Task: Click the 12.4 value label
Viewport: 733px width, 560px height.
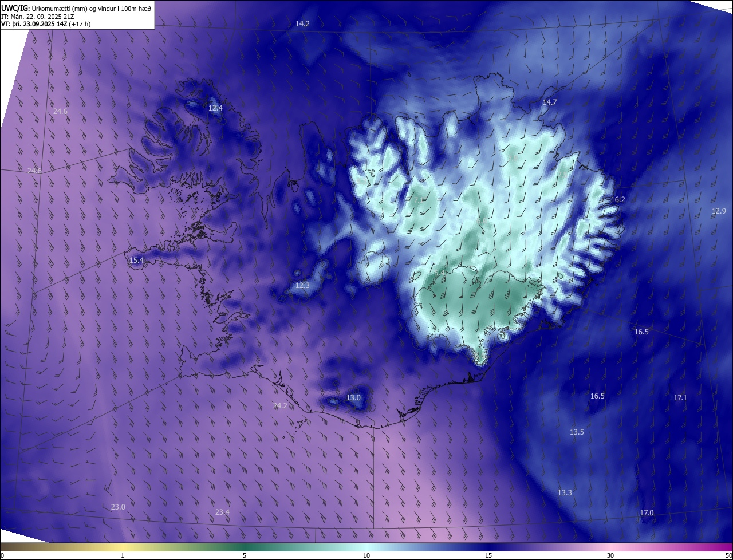Action: pos(215,108)
